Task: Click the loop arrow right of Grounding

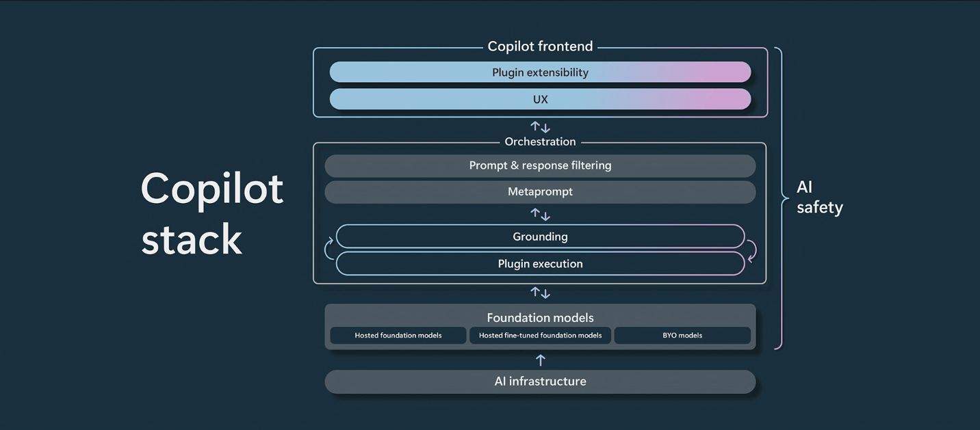Action: 751,250
